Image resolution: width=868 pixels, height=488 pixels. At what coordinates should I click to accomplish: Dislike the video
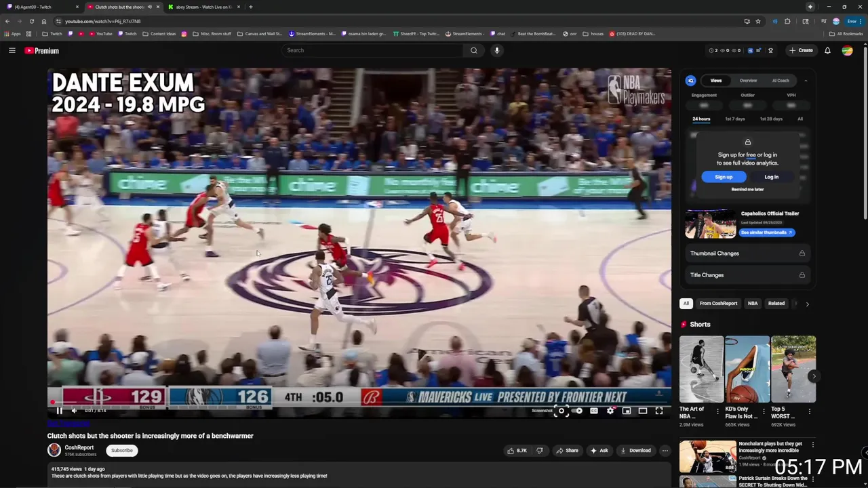click(540, 451)
